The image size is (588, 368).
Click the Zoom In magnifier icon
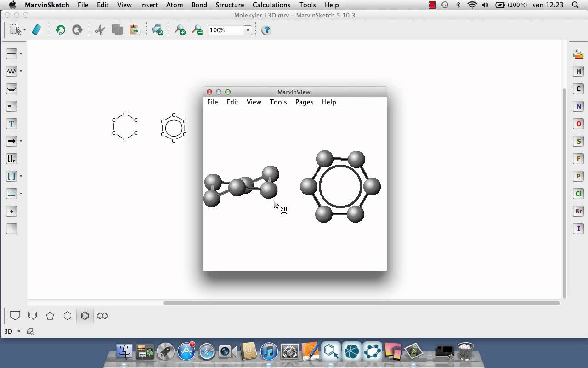click(180, 30)
